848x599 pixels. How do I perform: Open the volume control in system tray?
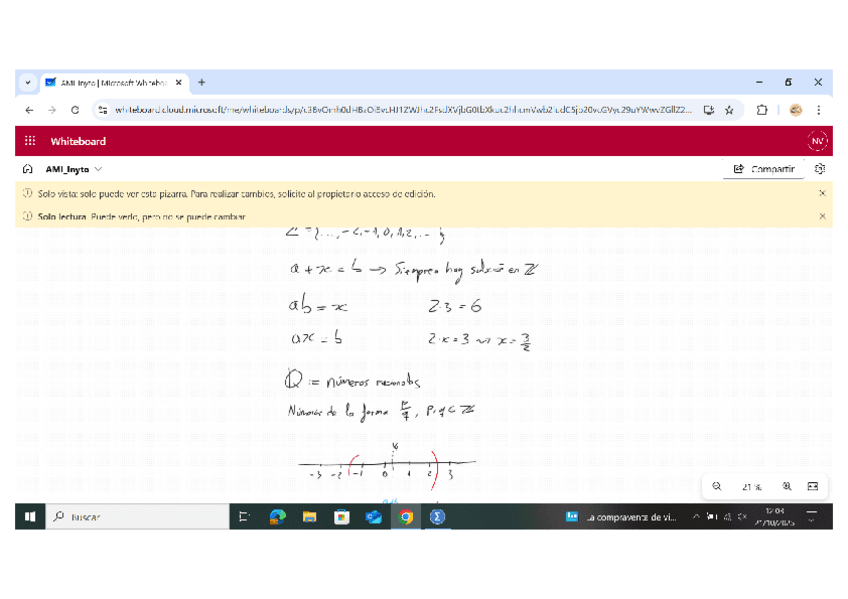click(743, 517)
